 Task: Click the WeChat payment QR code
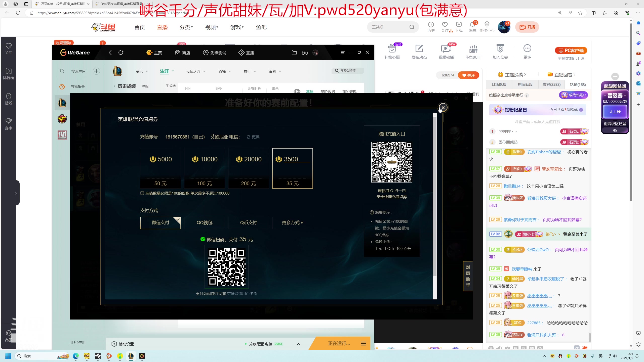[x=226, y=267]
